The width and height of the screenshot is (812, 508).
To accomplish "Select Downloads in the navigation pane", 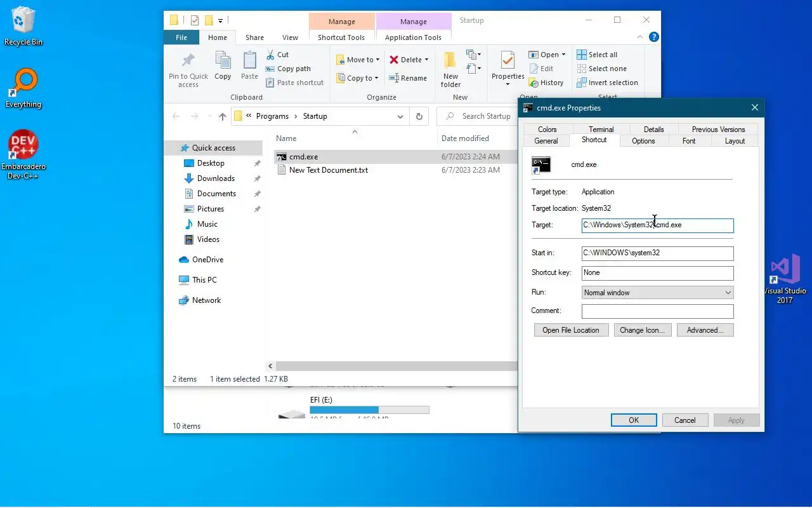I will (x=216, y=178).
